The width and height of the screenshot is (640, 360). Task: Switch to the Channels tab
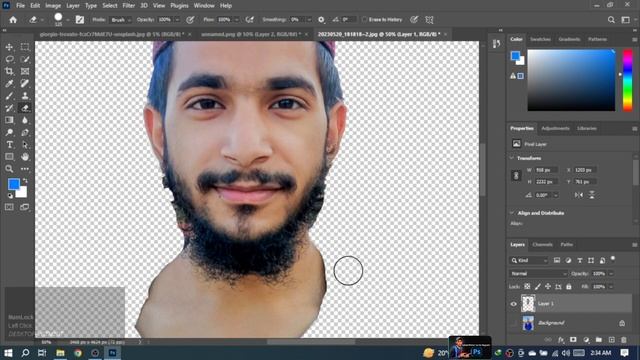[542, 244]
